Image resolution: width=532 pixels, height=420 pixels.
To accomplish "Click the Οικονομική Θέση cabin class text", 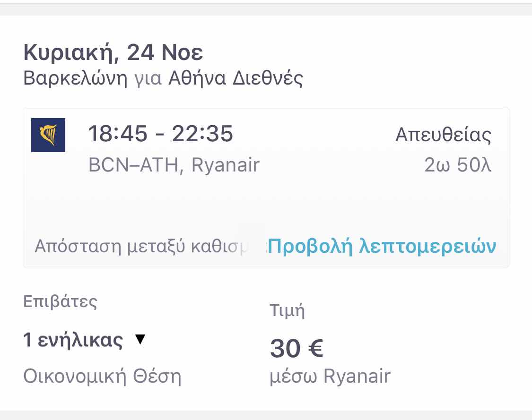I will click(102, 377).
